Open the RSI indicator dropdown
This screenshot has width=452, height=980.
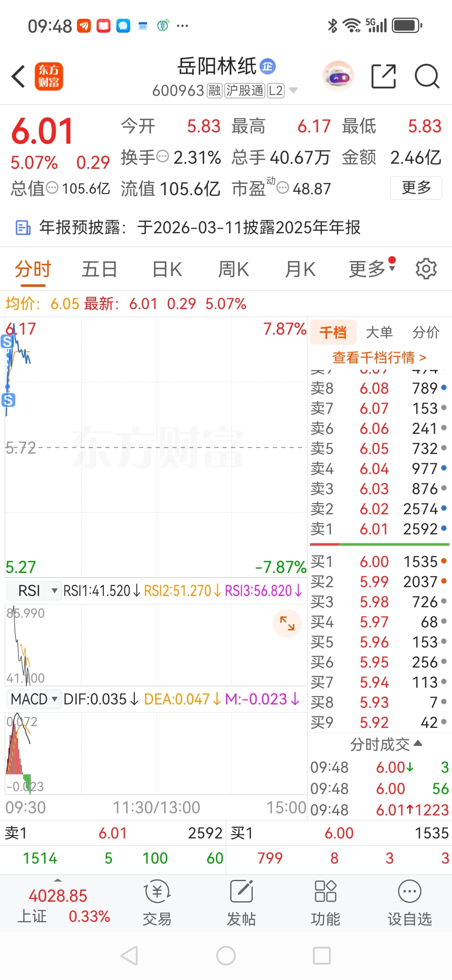[34, 591]
